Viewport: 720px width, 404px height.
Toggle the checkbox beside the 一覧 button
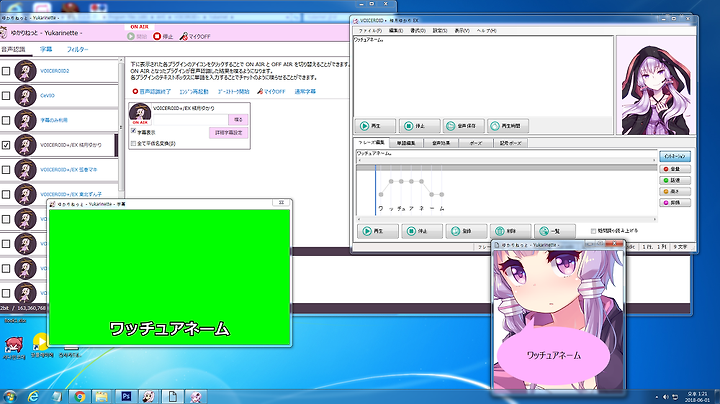tap(593, 231)
